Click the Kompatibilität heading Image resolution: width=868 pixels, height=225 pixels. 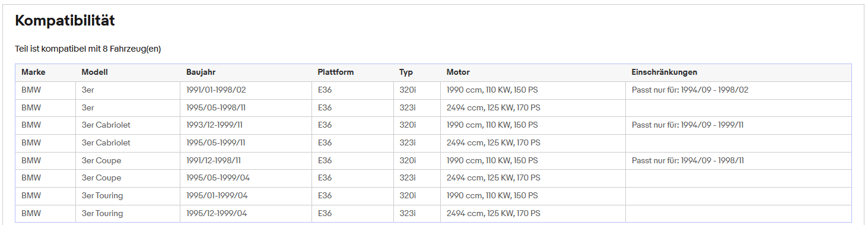click(65, 21)
